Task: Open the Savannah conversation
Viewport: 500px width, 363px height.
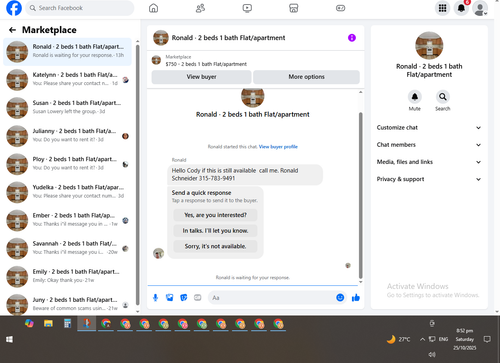Action: (x=67, y=249)
